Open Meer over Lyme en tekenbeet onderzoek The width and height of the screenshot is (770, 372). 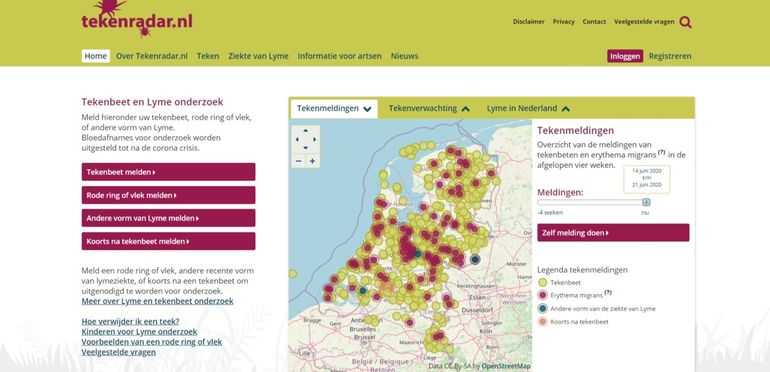coord(158,301)
